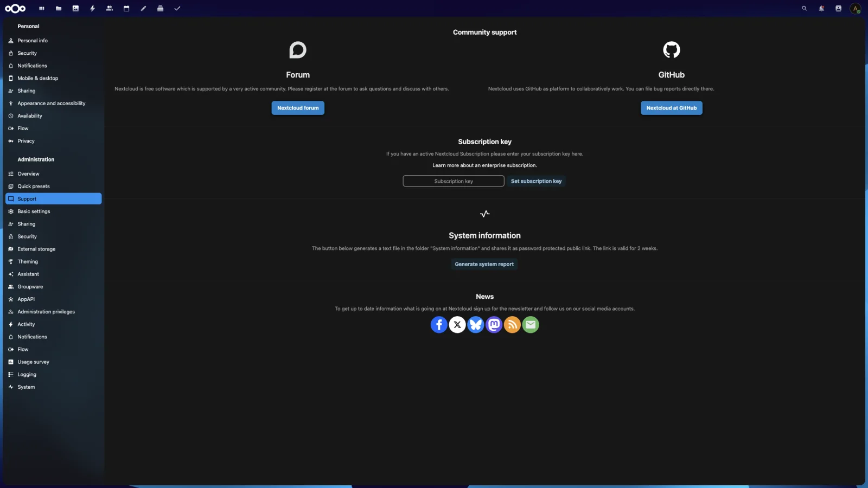Open Sharing under Personal section
The height and width of the screenshot is (488, 868).
coord(54,91)
